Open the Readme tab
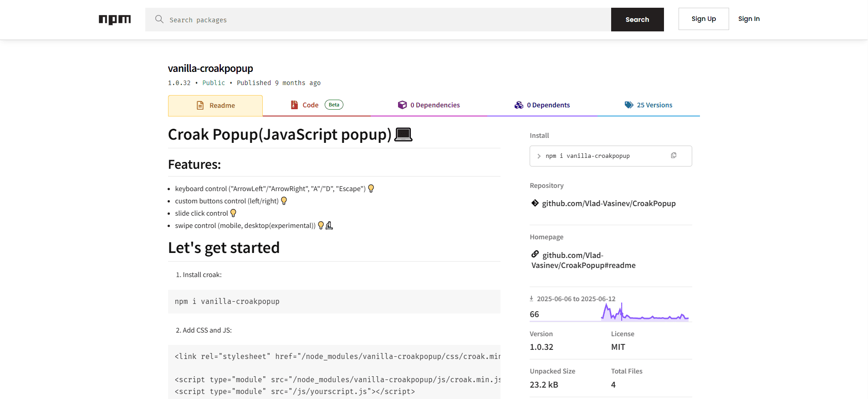Screen dimensions: 868x399 (x=215, y=106)
